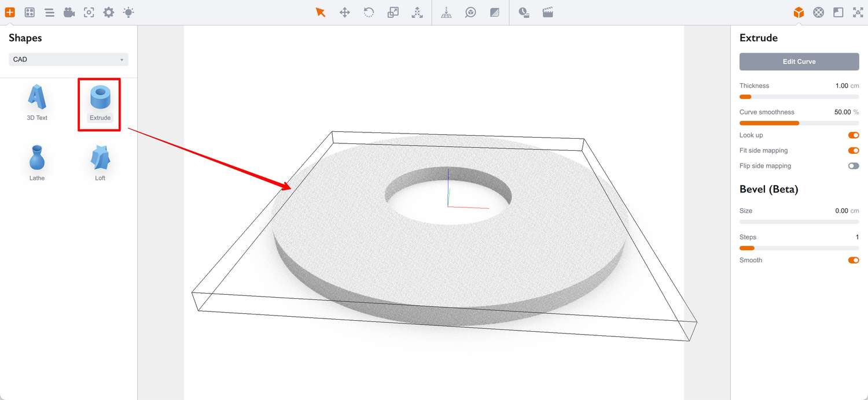Click the clapperboard render video icon
The image size is (868, 400).
point(548,12)
